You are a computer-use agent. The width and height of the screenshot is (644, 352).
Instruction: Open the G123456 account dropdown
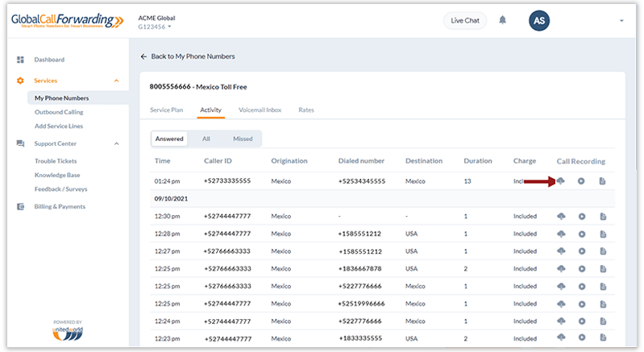pos(155,27)
